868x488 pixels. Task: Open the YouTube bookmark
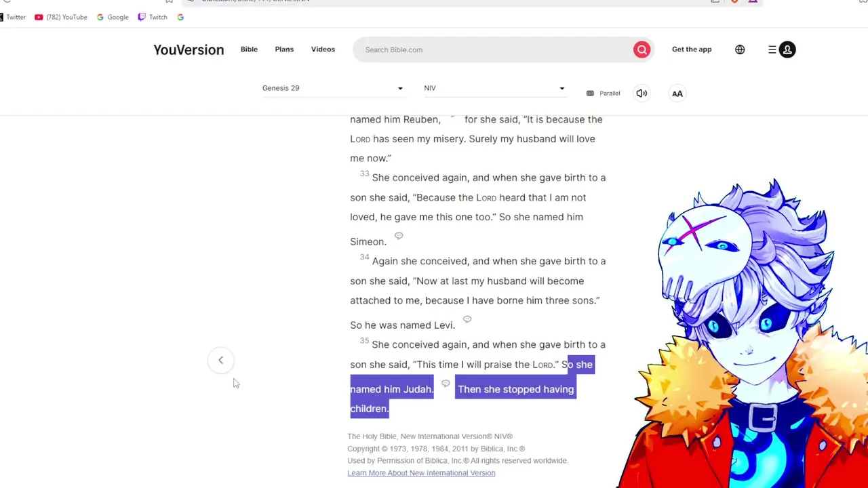61,17
